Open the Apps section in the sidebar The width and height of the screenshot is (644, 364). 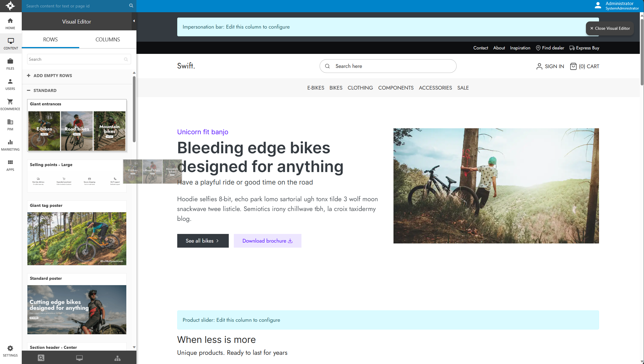[x=10, y=165]
